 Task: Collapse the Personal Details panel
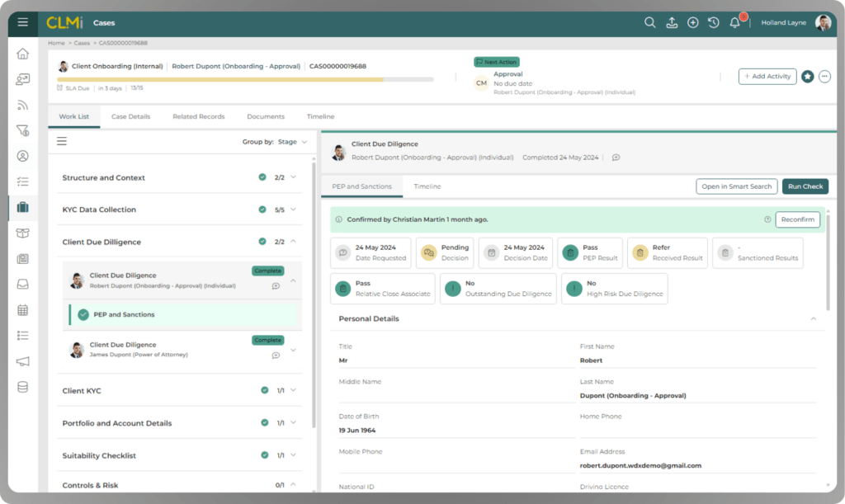pyautogui.click(x=813, y=318)
